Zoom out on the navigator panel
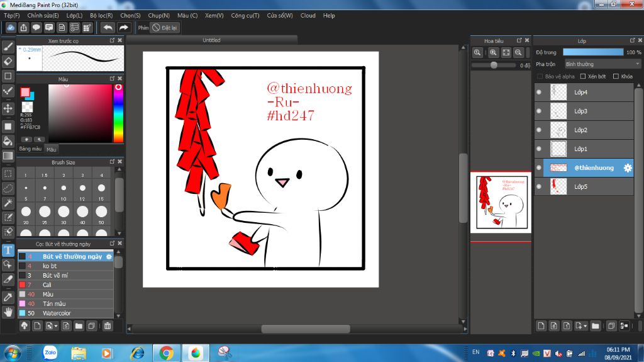Image resolution: width=644 pixels, height=362 pixels. click(518, 52)
